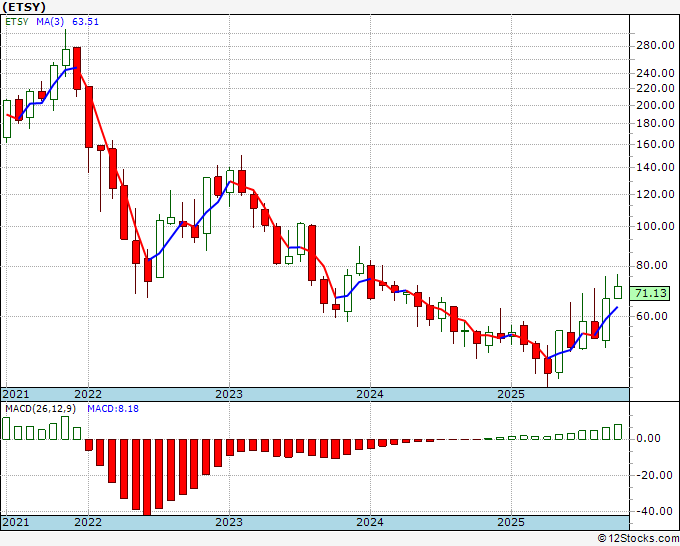Viewport: 680px width, 546px height.
Task: Click the 220.00 price axis label
Action: pos(655,88)
